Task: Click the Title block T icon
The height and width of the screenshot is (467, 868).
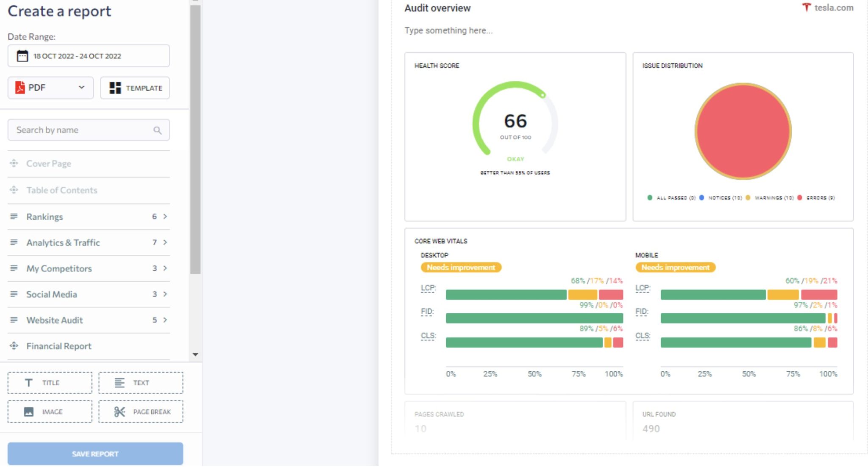Action: (x=28, y=383)
